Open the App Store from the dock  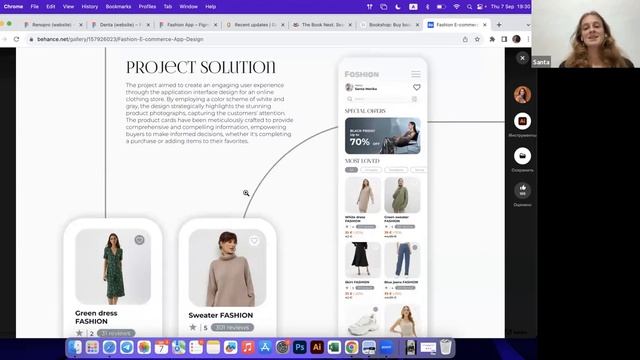265,347
